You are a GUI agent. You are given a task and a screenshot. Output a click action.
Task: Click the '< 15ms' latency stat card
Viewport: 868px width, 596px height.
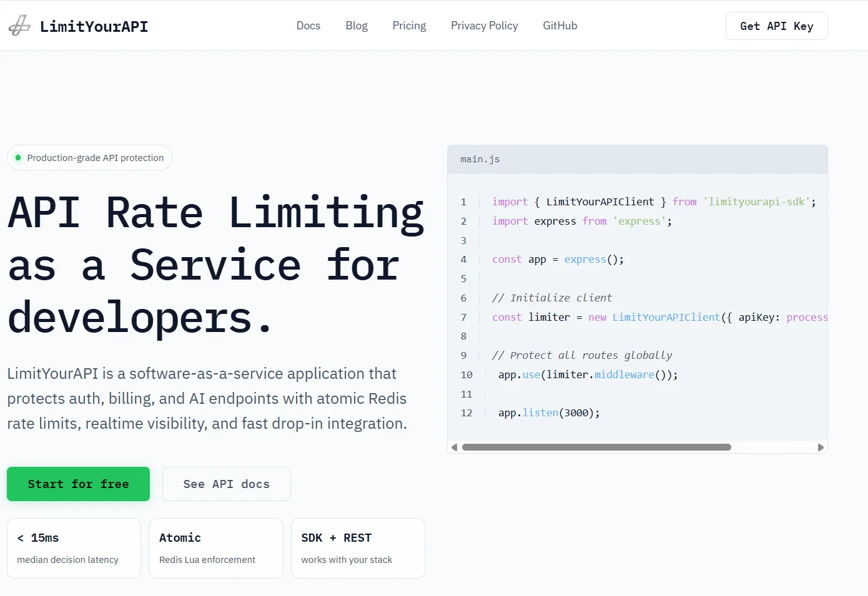click(74, 548)
